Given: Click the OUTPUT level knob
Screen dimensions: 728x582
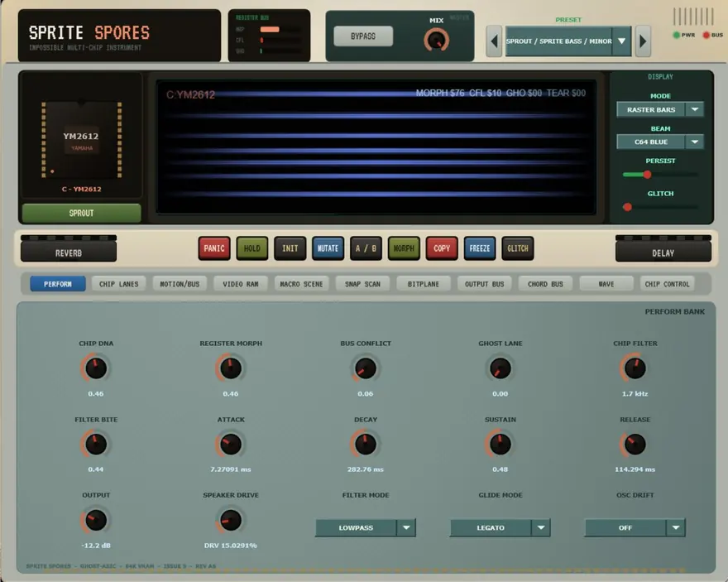Looking at the screenshot, I should click(96, 520).
